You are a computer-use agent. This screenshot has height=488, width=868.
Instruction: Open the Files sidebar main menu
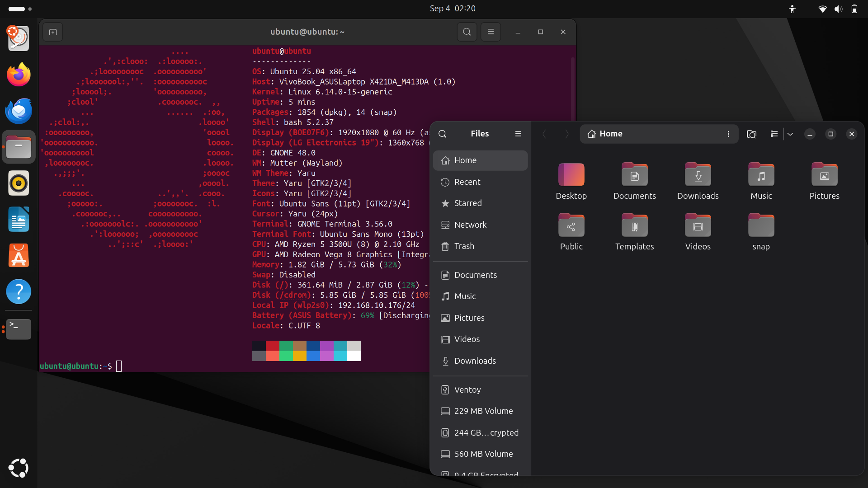pos(518,134)
